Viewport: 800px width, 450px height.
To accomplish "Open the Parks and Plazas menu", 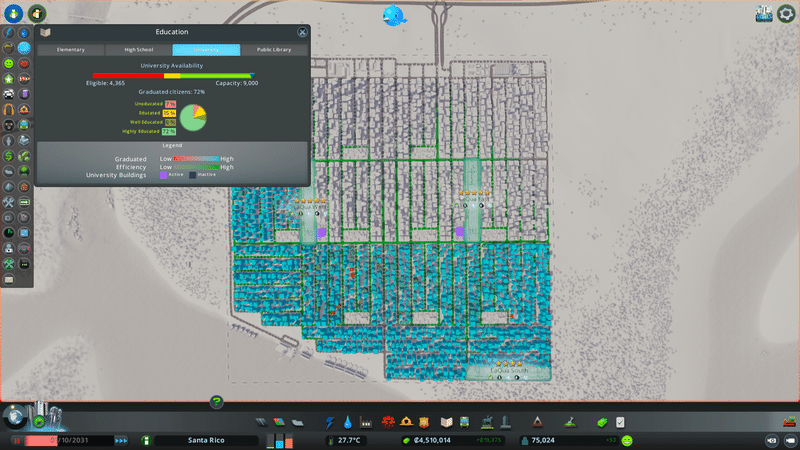I will [x=487, y=422].
